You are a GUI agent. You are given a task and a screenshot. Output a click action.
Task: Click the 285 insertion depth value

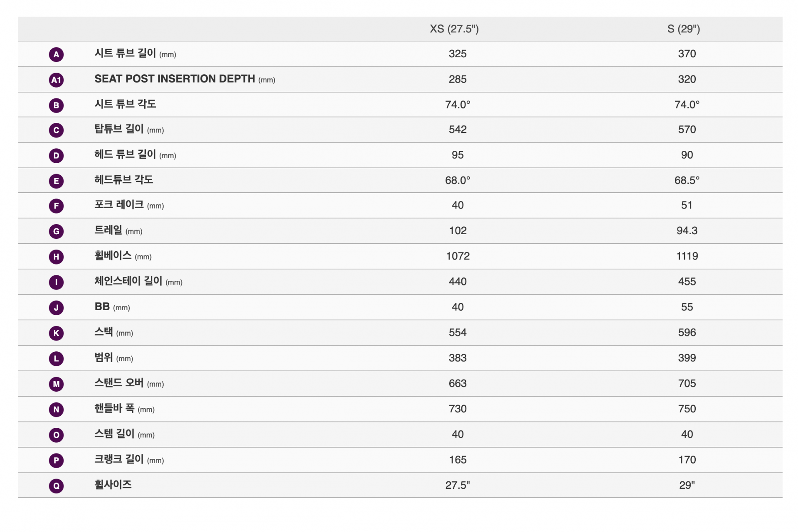458,79
